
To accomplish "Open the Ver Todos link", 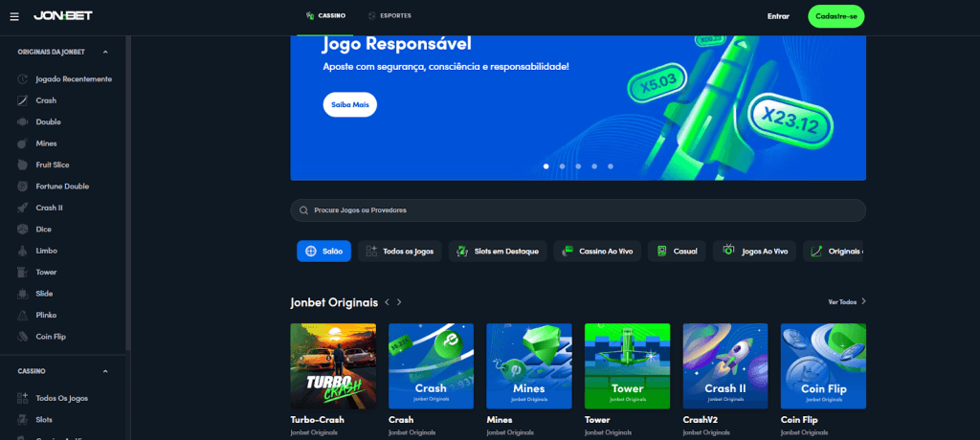I will point(842,302).
